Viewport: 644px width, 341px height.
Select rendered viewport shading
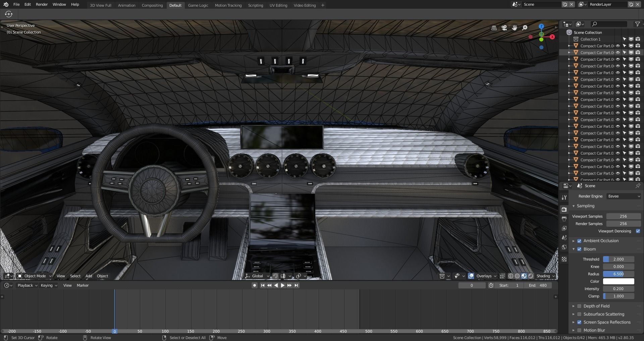531,276
